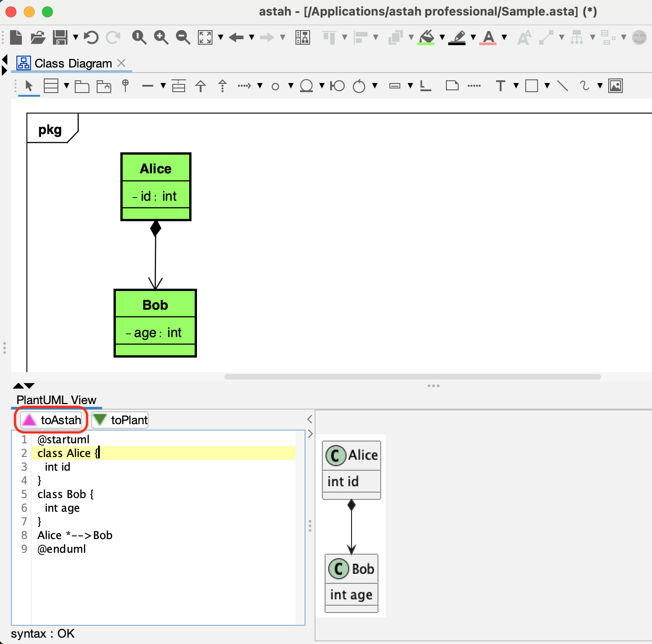Select the Text tool

[501, 86]
